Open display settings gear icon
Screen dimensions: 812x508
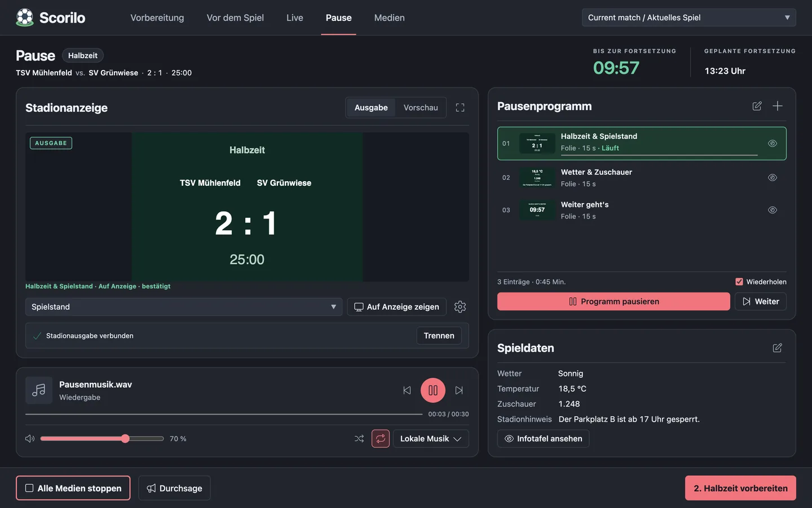click(460, 306)
